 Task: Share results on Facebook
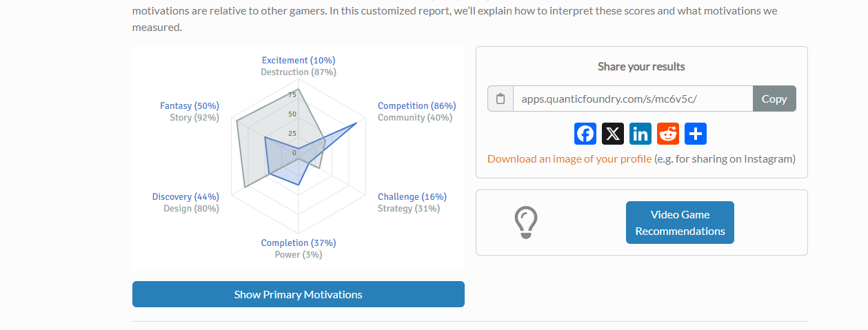point(585,134)
